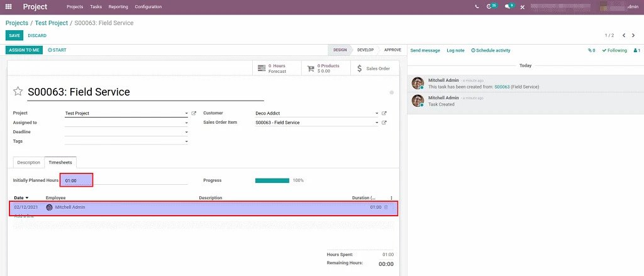Set stage to APPROVE
The image size is (644, 276).
pos(392,50)
